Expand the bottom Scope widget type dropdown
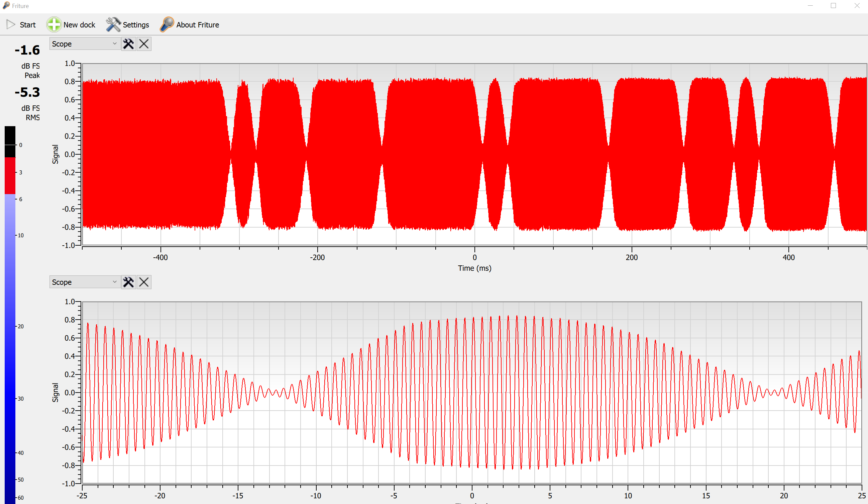Screen dimensions: 868x504 click(84, 282)
